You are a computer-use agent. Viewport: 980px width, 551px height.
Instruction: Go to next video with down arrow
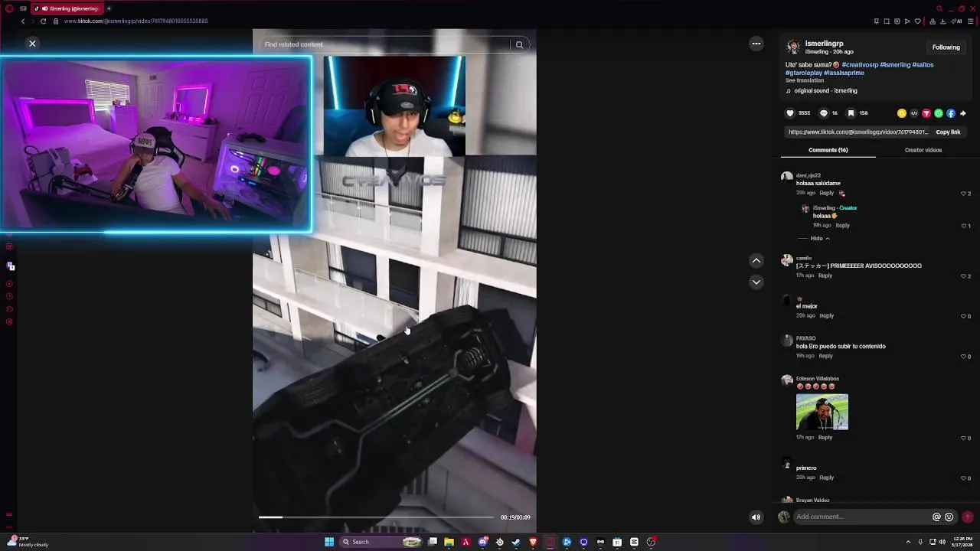point(756,282)
